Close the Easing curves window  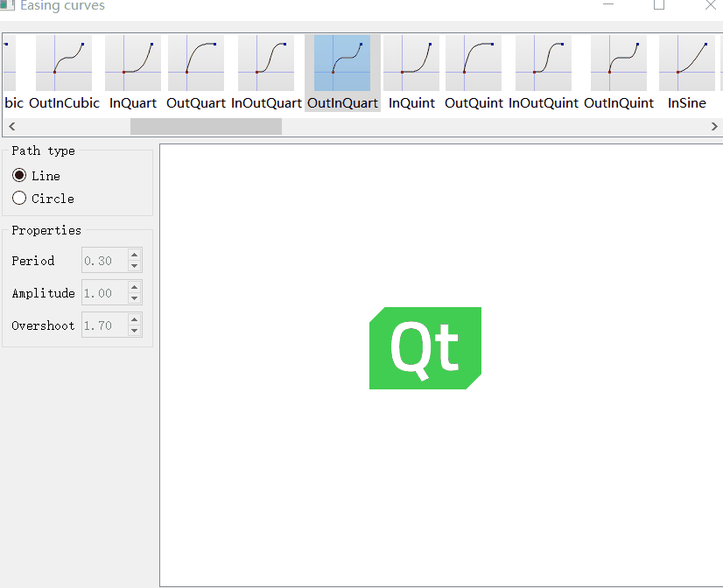[710, 4]
